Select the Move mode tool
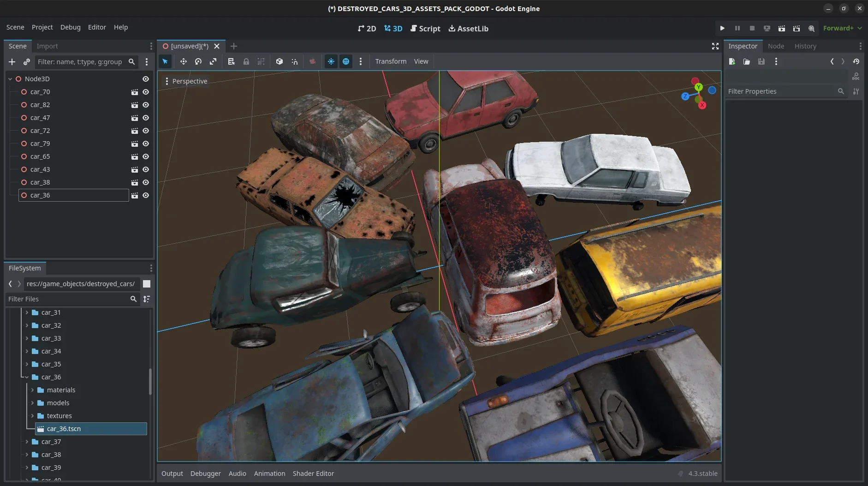868x486 pixels. point(183,61)
